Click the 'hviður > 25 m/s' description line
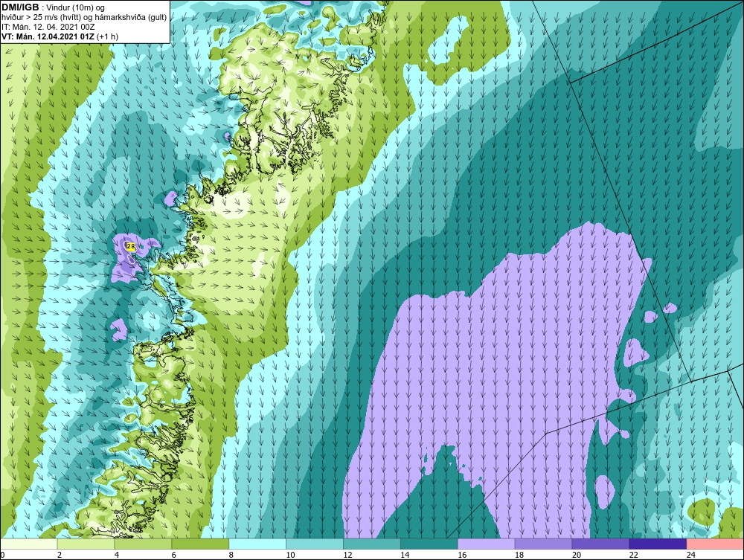The image size is (744, 560). coord(84,18)
